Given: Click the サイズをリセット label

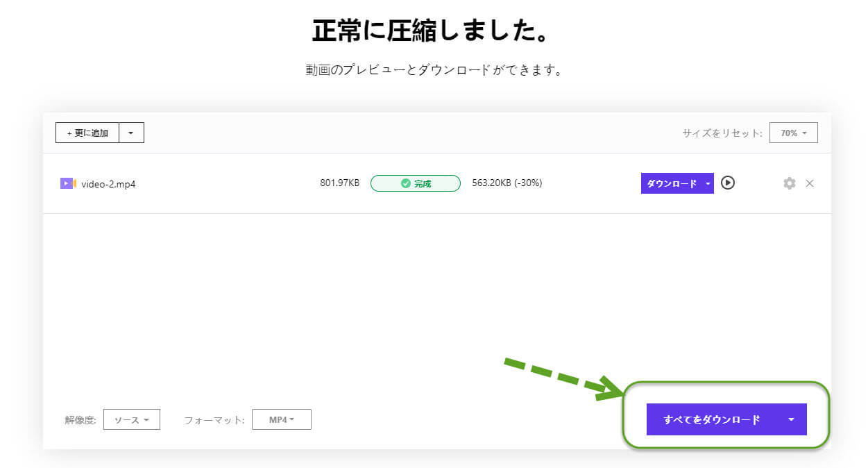Looking at the screenshot, I should point(722,133).
